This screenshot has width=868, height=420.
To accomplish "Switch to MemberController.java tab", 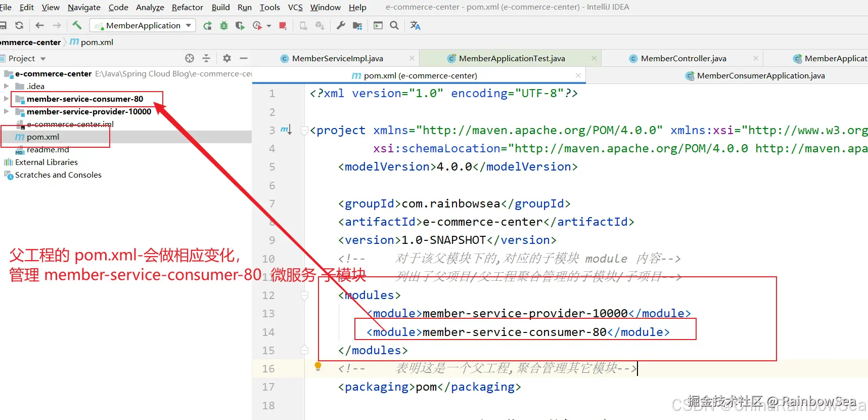I will (x=683, y=58).
